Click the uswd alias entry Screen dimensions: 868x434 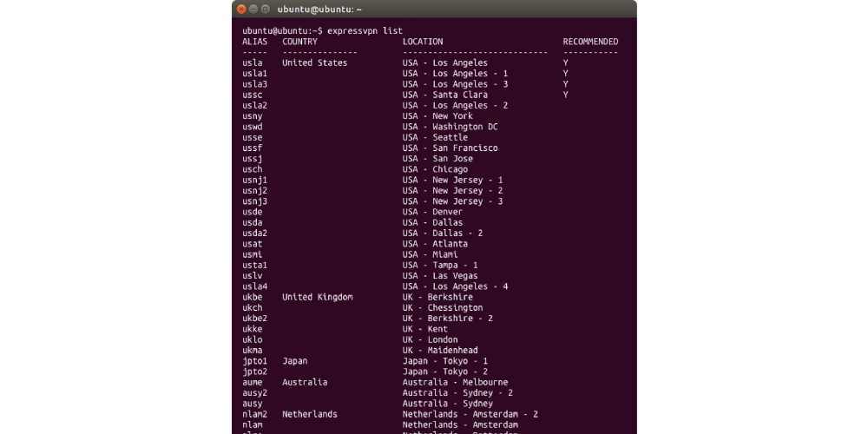click(253, 127)
